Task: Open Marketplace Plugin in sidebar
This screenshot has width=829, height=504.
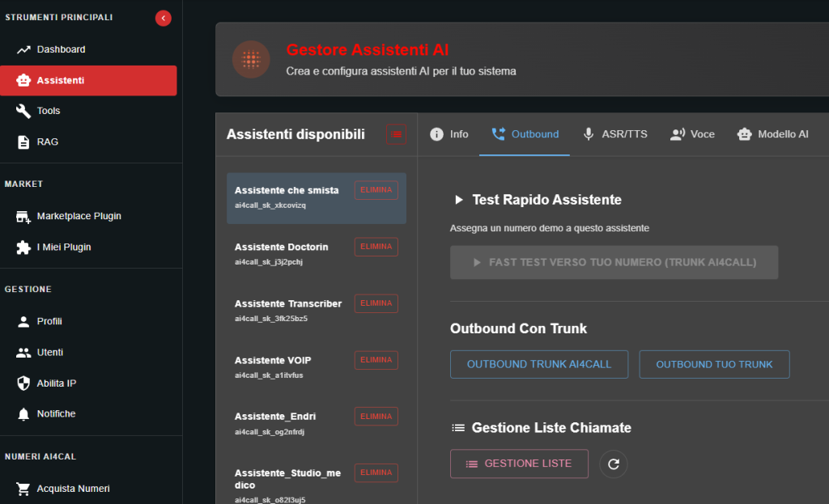Action: (79, 216)
